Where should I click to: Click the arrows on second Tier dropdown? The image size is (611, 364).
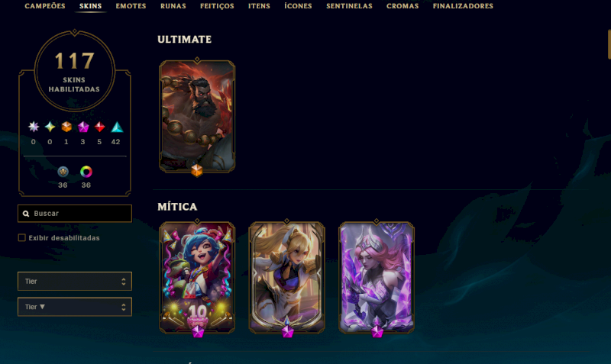point(124,308)
